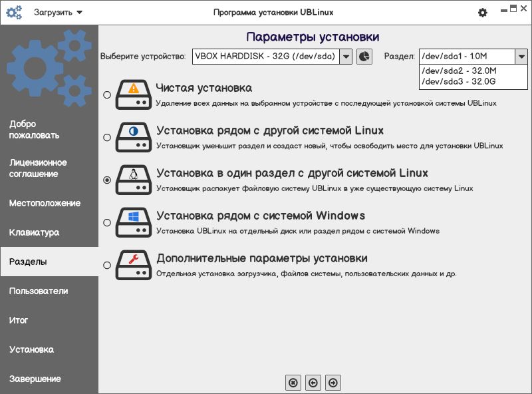The width and height of the screenshot is (532, 394).
Task: Click description starting Удаление всех данных
Action: (326, 103)
